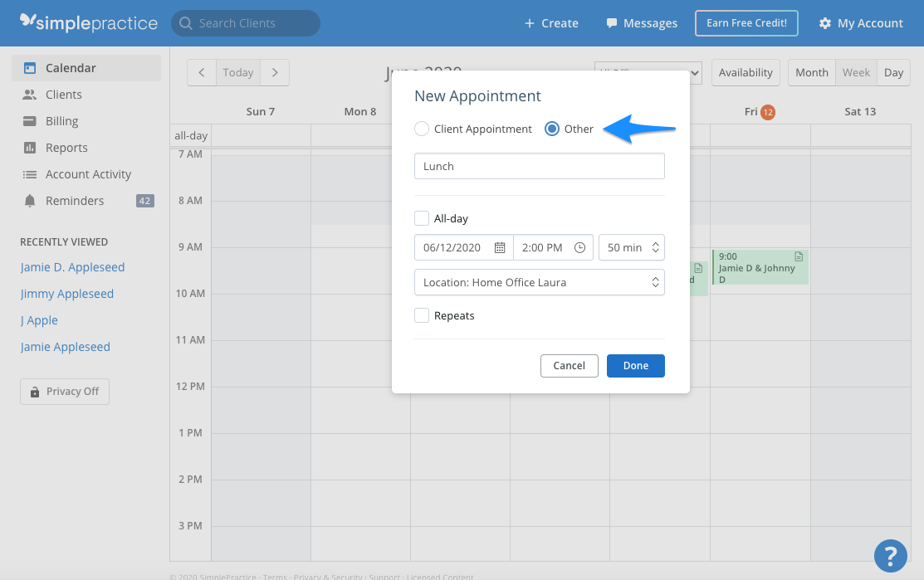
Task: Switch calendar to Month view
Action: point(811,72)
